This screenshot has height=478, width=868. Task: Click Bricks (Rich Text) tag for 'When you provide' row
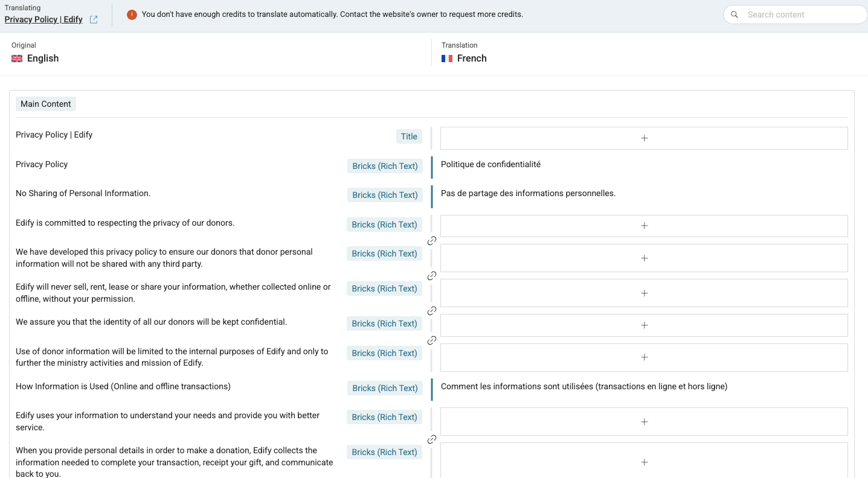click(384, 452)
